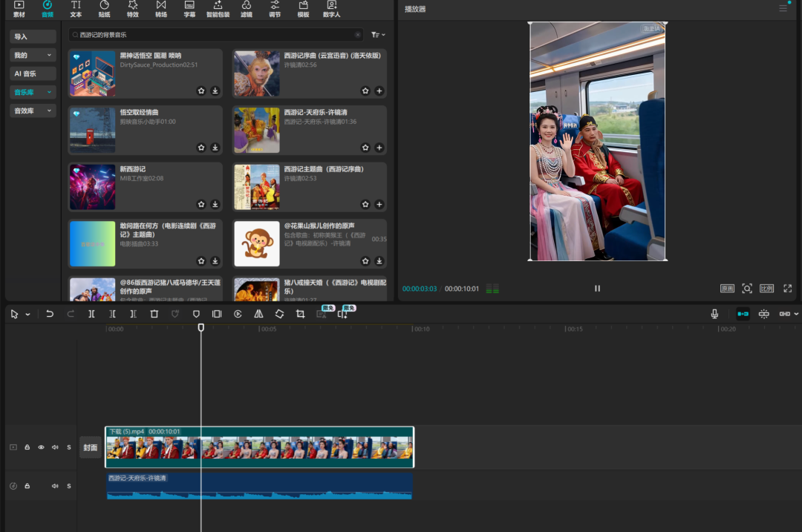
Task: Favorite the 悟空取经情曲 track with star
Action: click(201, 148)
